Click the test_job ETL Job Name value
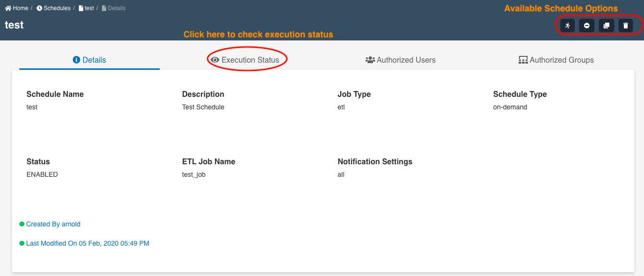Viewport: 644px width, 276px height. pyautogui.click(x=194, y=174)
